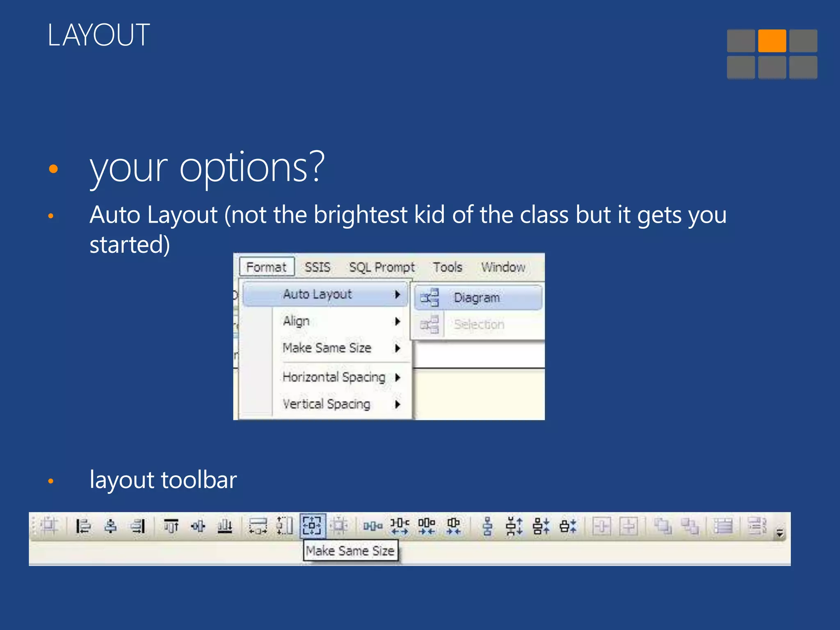Click Remove Vertical Spacing icon
This screenshot has width=840, height=630.
click(568, 526)
